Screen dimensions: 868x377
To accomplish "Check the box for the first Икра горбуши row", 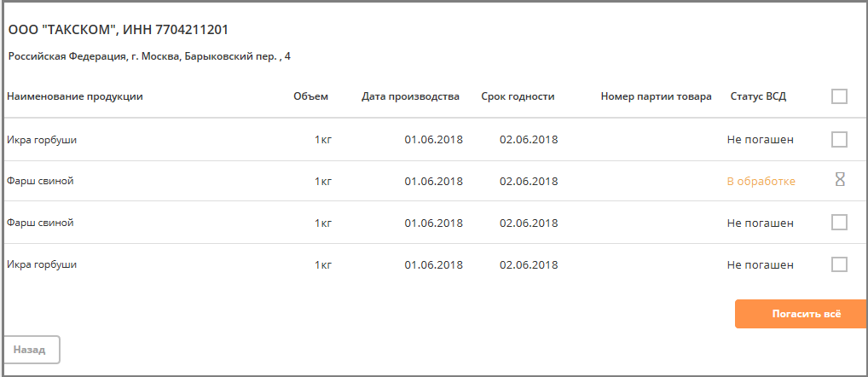I will pyautogui.click(x=839, y=139).
